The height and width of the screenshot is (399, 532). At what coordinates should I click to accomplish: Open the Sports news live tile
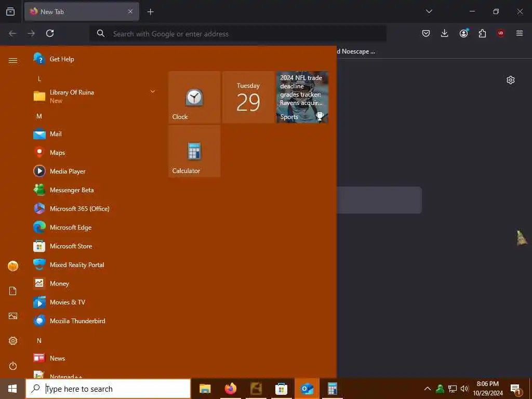(302, 97)
